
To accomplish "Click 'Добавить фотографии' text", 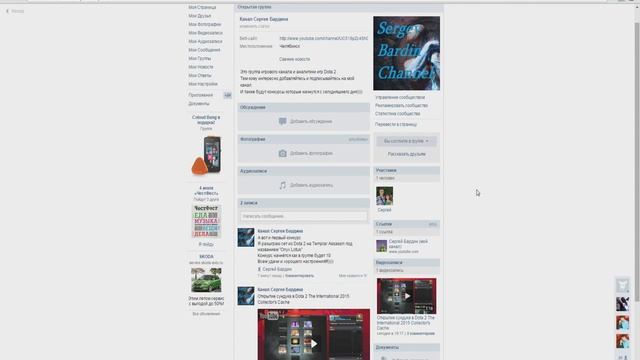I will point(311,153).
